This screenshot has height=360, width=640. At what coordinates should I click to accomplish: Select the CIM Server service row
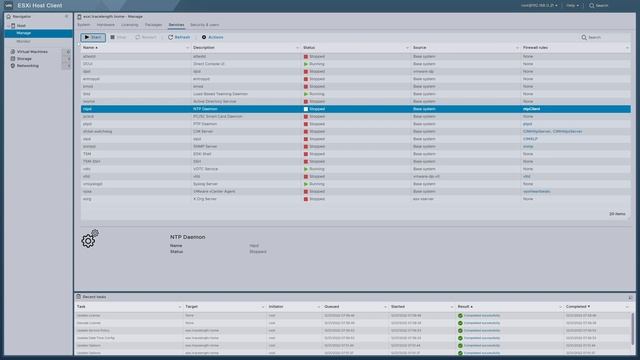(356, 131)
